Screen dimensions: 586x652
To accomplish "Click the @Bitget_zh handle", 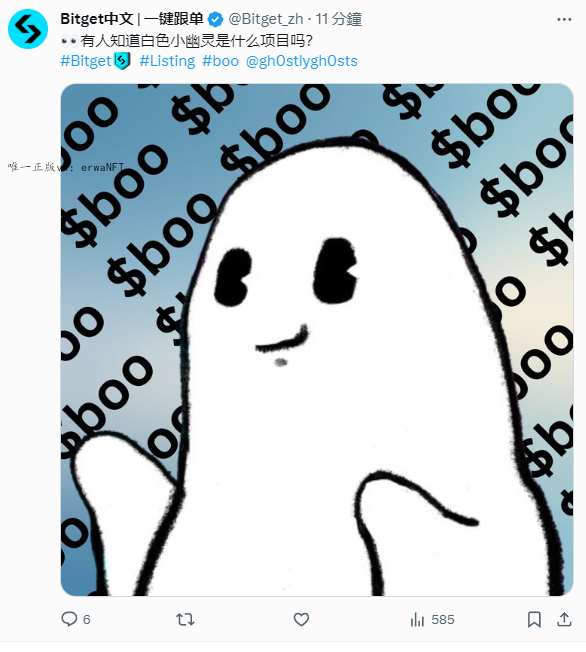I will (x=266, y=19).
